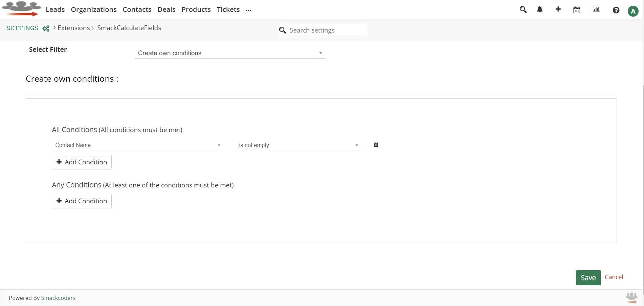This screenshot has width=644, height=306.
Task: Save the conditions configuration
Action: tap(588, 277)
